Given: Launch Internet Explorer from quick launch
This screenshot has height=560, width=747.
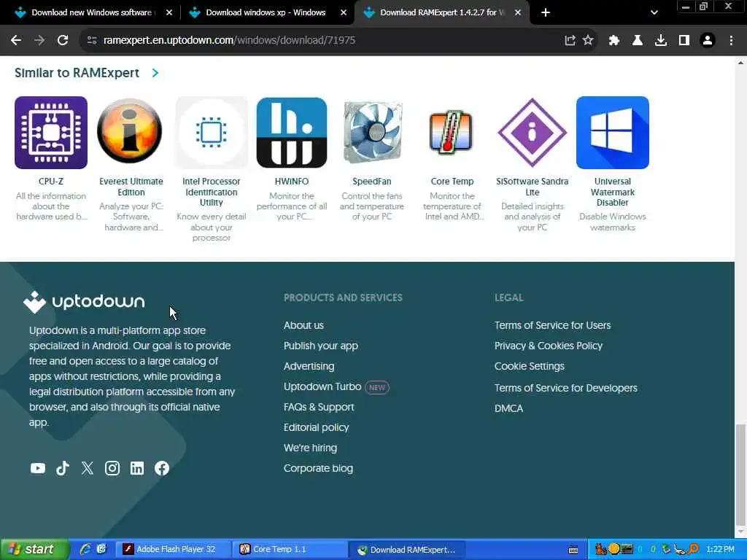Looking at the screenshot, I should (85, 549).
